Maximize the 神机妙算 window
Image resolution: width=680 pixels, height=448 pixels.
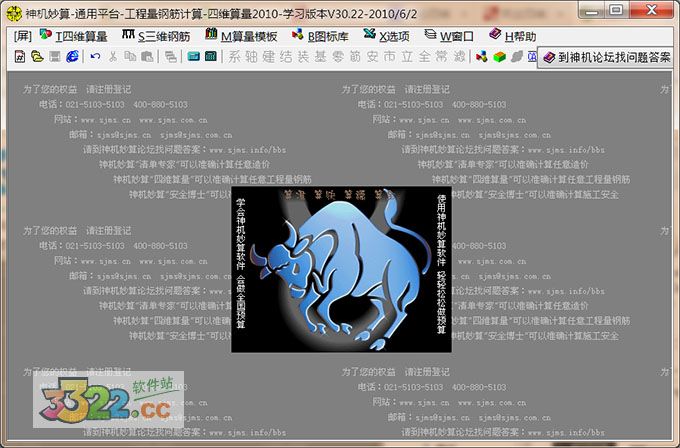(616, 10)
